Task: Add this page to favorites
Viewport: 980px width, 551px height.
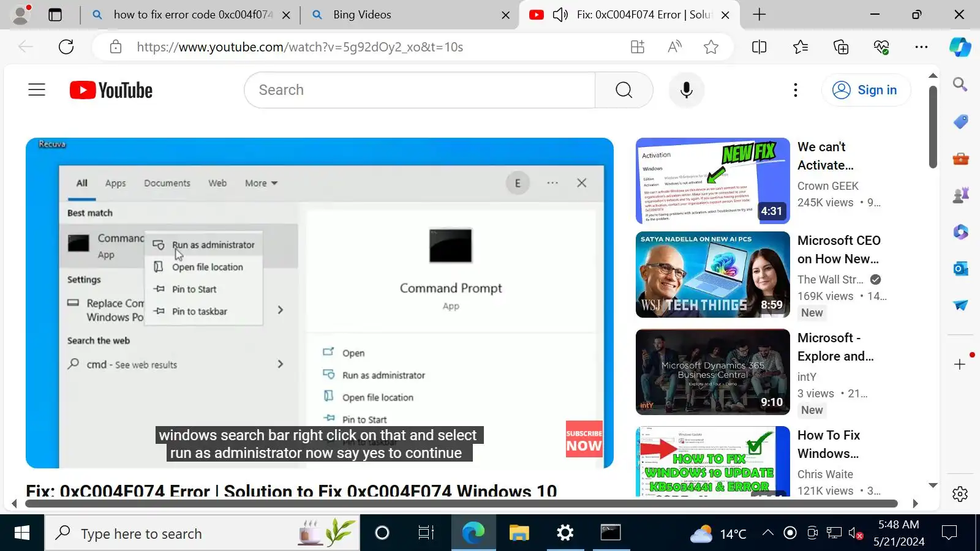Action: tap(710, 47)
